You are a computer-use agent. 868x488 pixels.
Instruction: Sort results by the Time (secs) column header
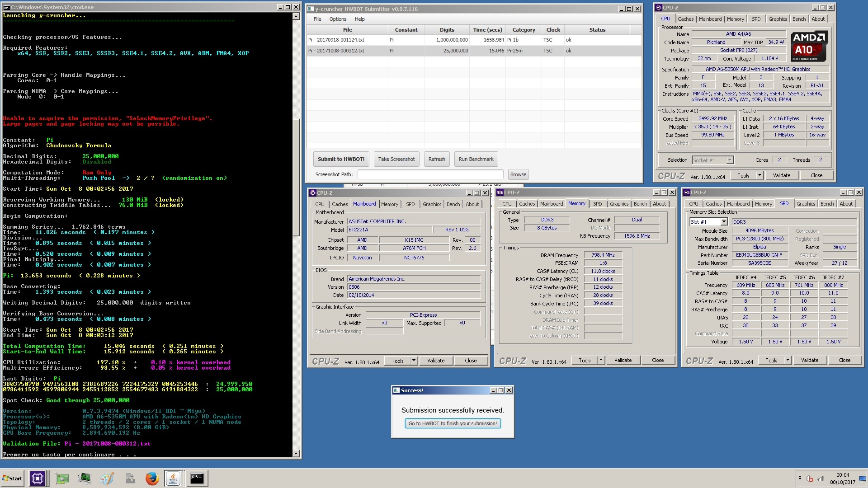pos(487,30)
